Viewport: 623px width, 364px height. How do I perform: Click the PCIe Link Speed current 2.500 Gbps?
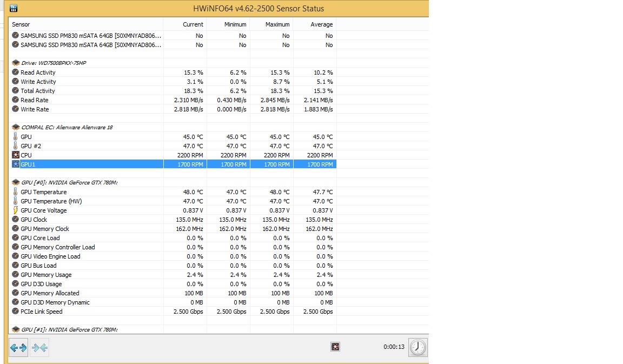point(188,312)
